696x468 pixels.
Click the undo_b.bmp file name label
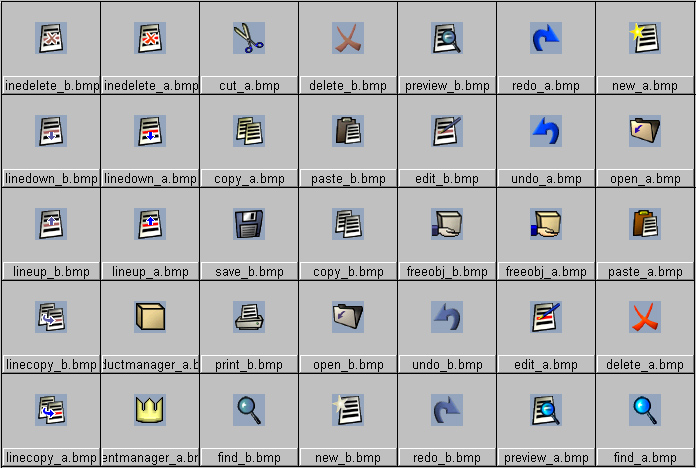click(447, 365)
